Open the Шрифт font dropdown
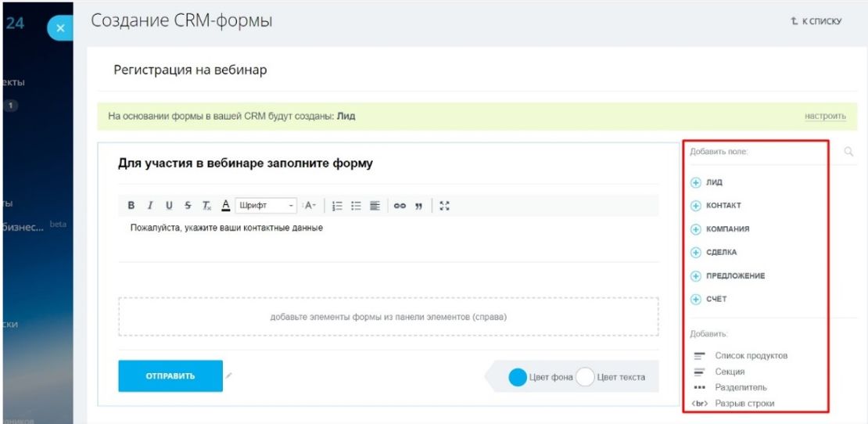The width and height of the screenshot is (868, 424). pyautogui.click(x=266, y=206)
